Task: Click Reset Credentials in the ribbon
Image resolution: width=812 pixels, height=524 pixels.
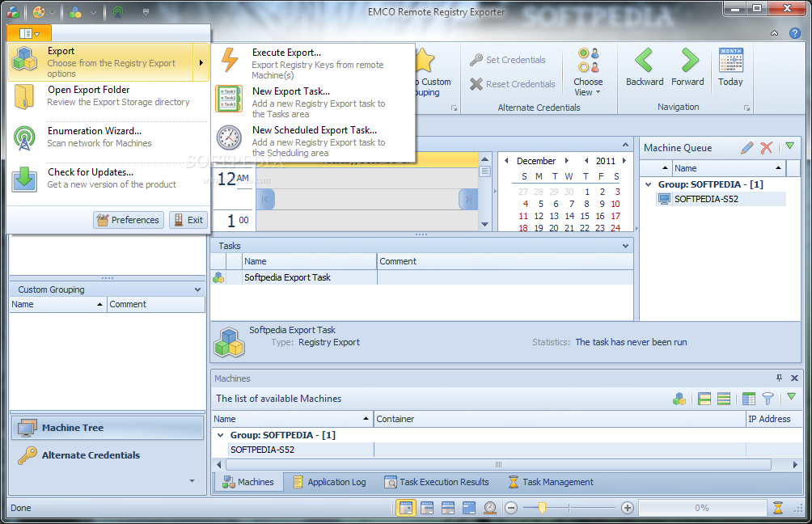Action: pos(513,84)
